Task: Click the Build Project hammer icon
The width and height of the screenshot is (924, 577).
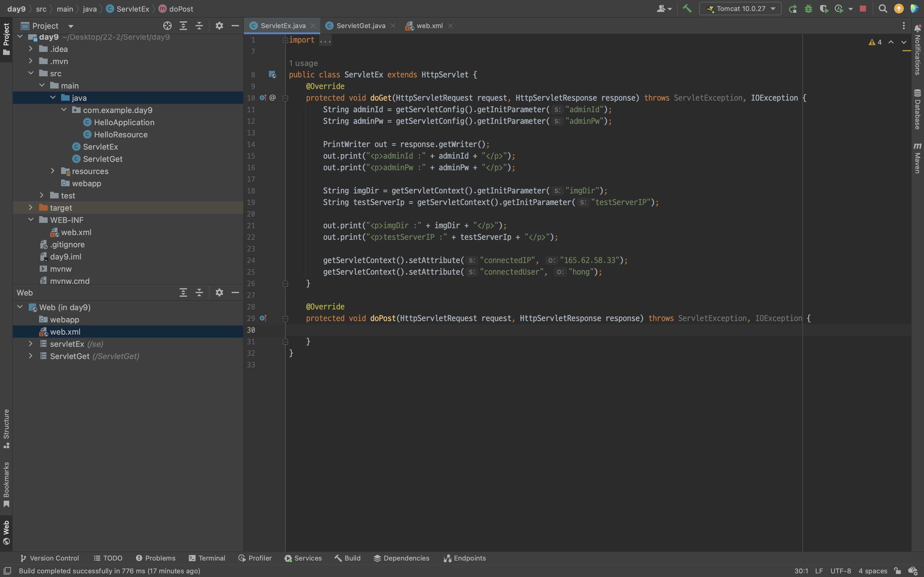Action: (687, 9)
